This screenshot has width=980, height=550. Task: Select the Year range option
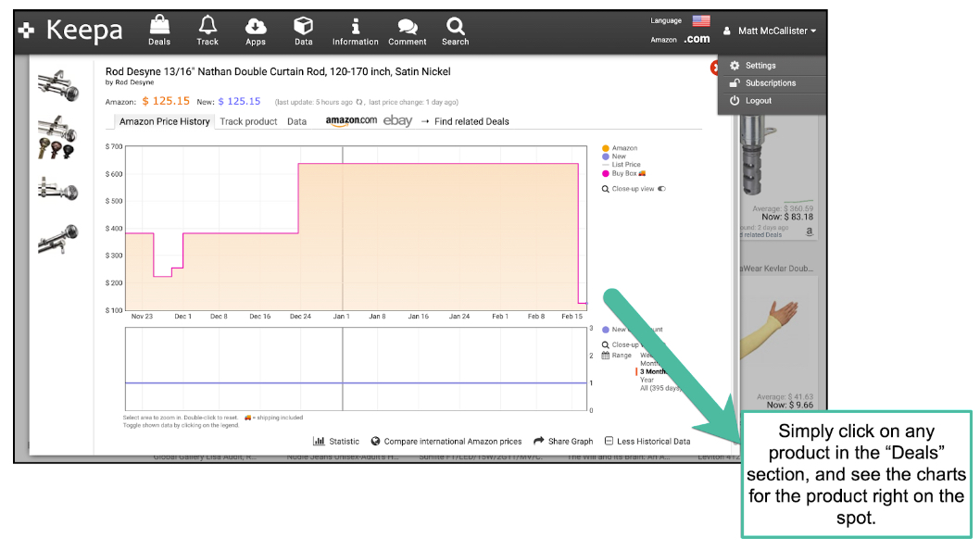click(x=647, y=380)
